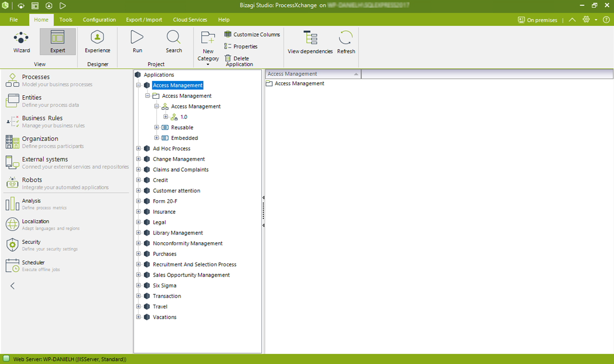Screen dimensions: 614x364
Task: Open the File menu
Action: (14, 20)
